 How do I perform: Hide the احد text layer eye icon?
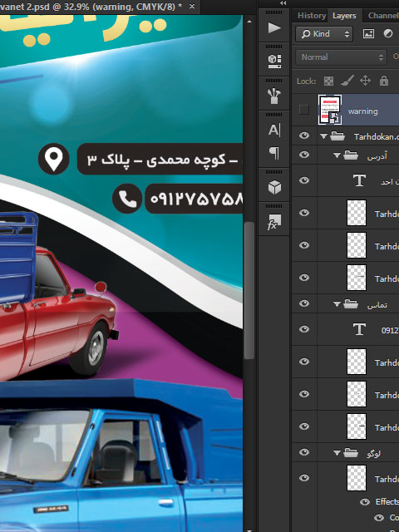tap(304, 180)
